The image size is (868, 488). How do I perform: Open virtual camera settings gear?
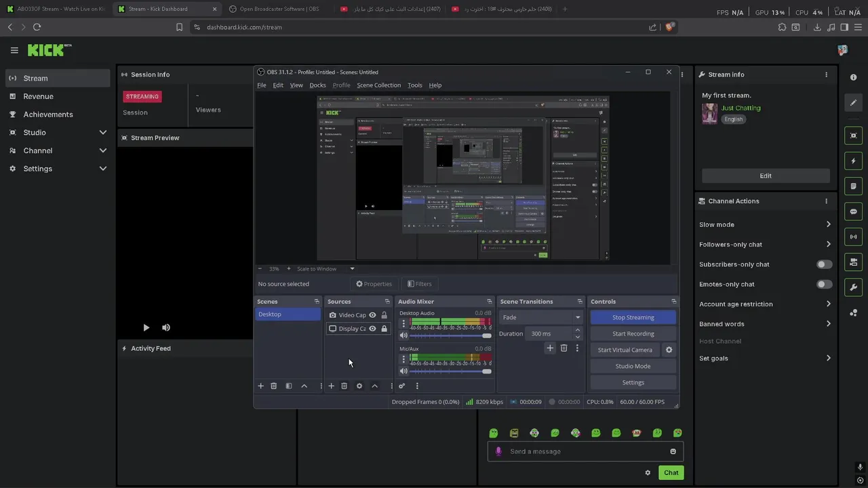[669, 350]
